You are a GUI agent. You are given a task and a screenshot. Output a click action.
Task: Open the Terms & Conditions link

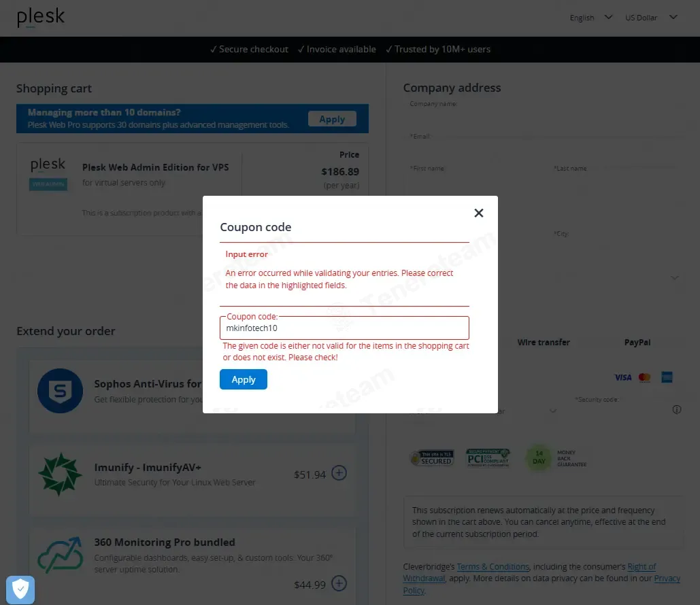coord(493,567)
